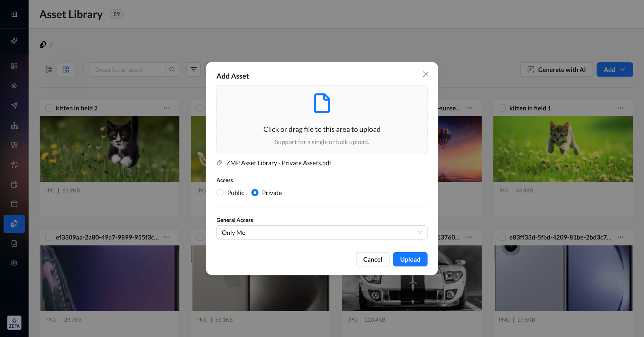Screen dimensions: 644x337
Task: Click Cancel in Add Asset dialog
Action: pyautogui.click(x=372, y=259)
